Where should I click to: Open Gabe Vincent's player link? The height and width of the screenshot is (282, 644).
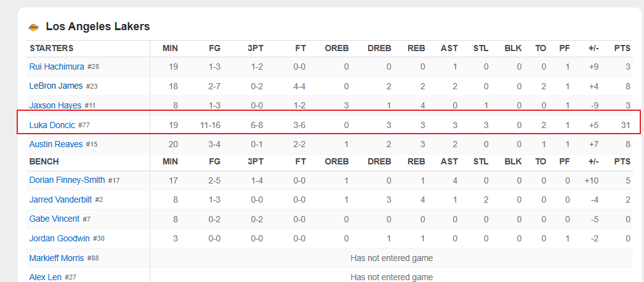point(54,219)
